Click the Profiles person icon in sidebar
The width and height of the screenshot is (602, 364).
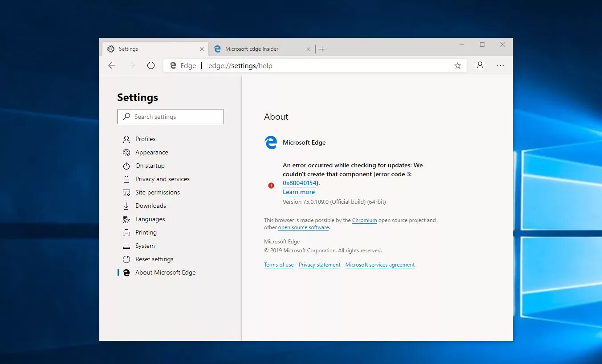pos(126,139)
